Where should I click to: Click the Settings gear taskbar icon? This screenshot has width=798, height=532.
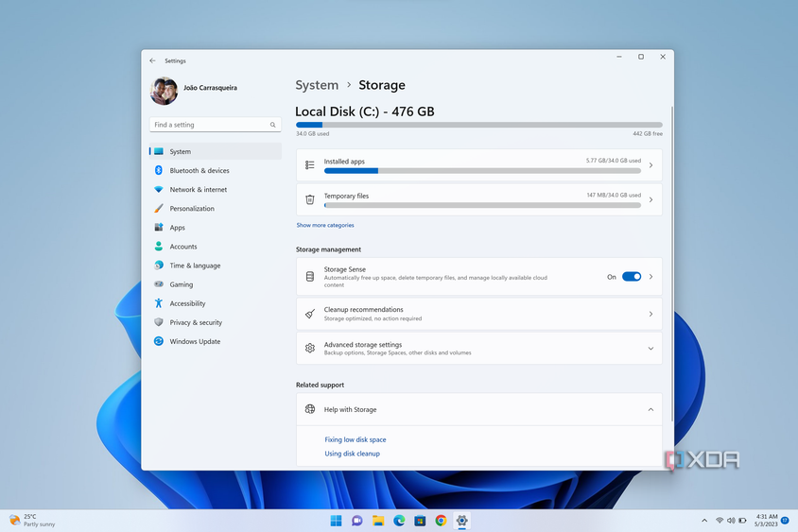pyautogui.click(x=461, y=521)
